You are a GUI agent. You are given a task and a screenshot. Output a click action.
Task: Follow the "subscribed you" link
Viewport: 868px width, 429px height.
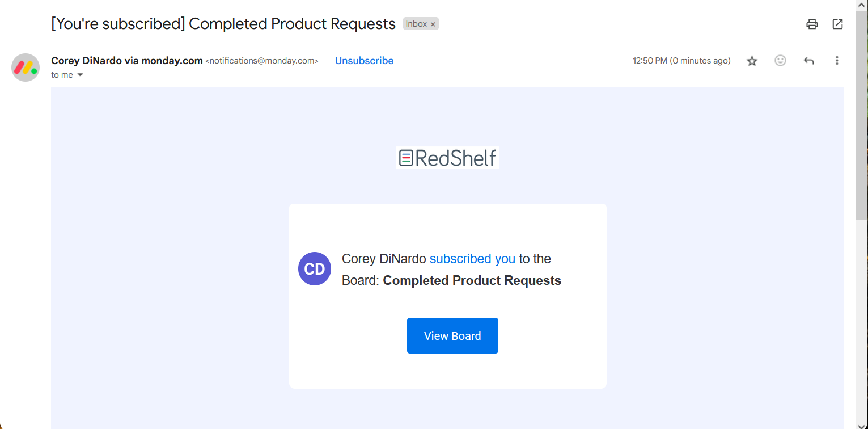pyautogui.click(x=472, y=259)
